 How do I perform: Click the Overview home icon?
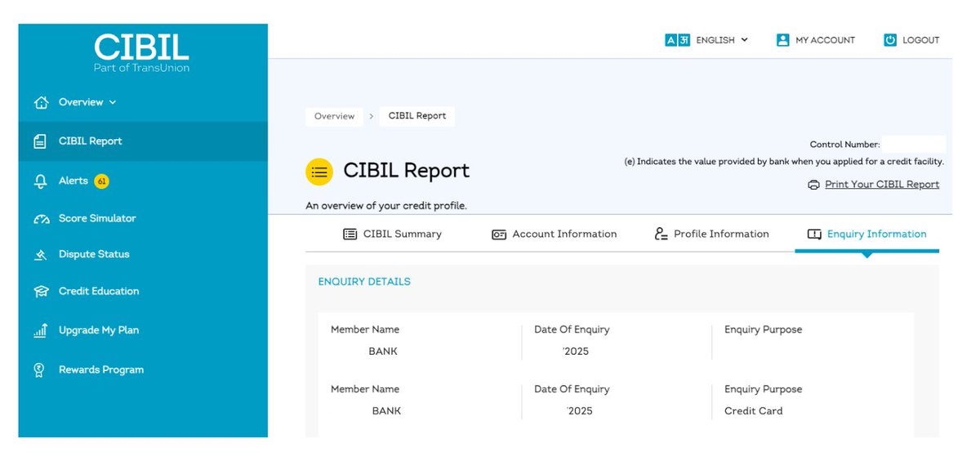41,102
